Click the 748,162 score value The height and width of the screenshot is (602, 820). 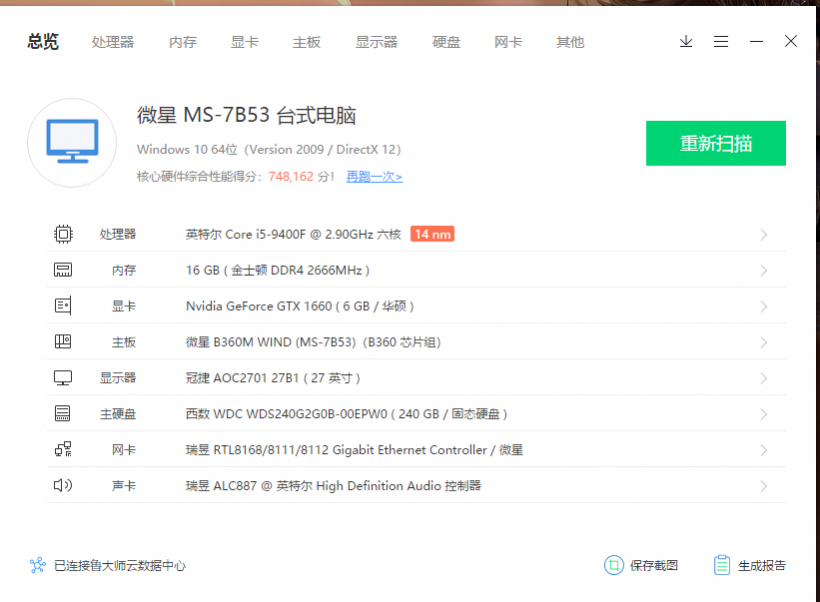coord(291,176)
